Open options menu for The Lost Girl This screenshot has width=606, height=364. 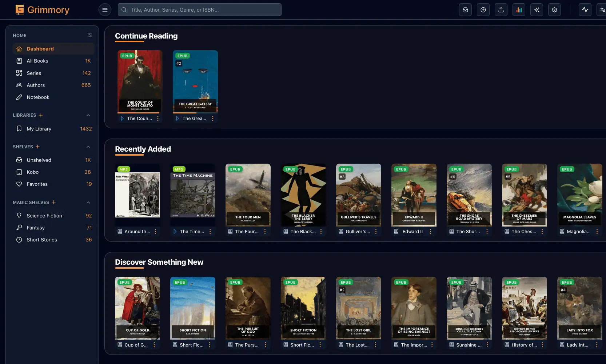[375, 345]
